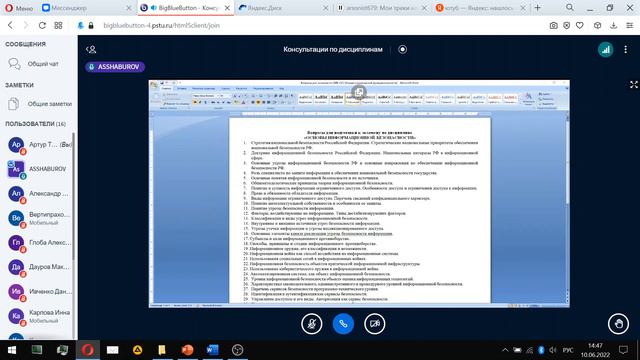
Task: Share webcam button
Action: [x=375, y=324]
